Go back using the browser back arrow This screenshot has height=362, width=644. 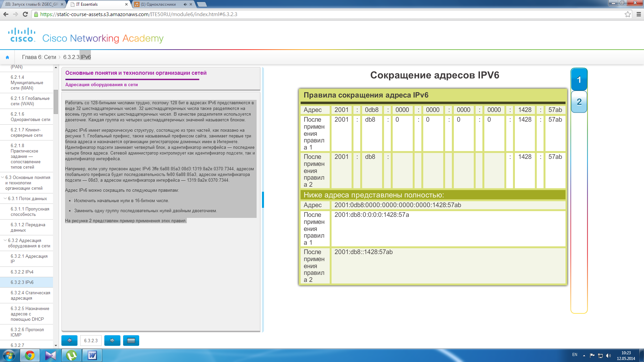(x=6, y=14)
